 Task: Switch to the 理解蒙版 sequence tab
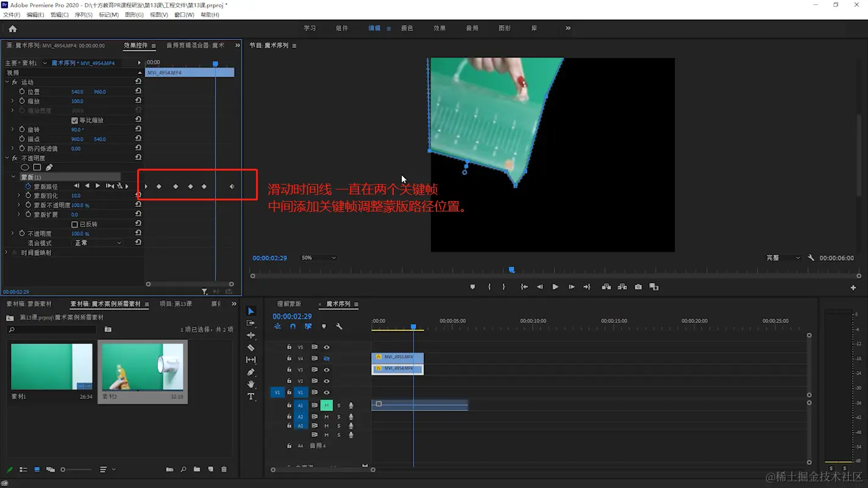tap(289, 304)
